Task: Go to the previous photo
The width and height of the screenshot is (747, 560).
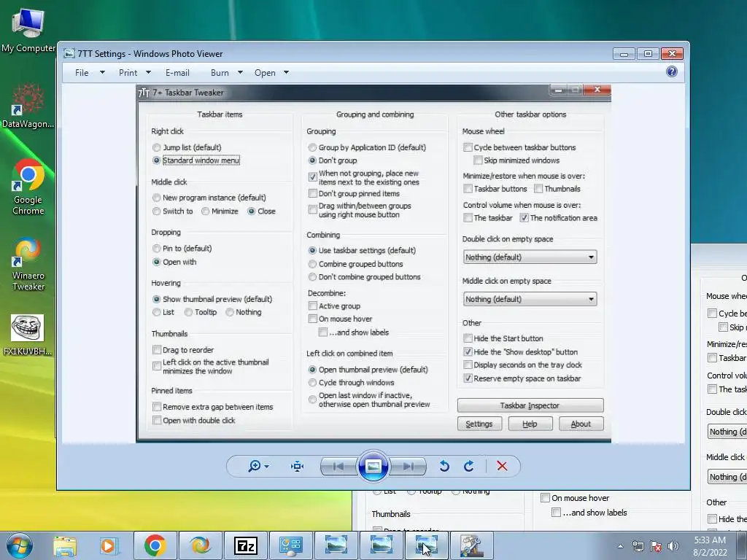Action: click(x=338, y=466)
